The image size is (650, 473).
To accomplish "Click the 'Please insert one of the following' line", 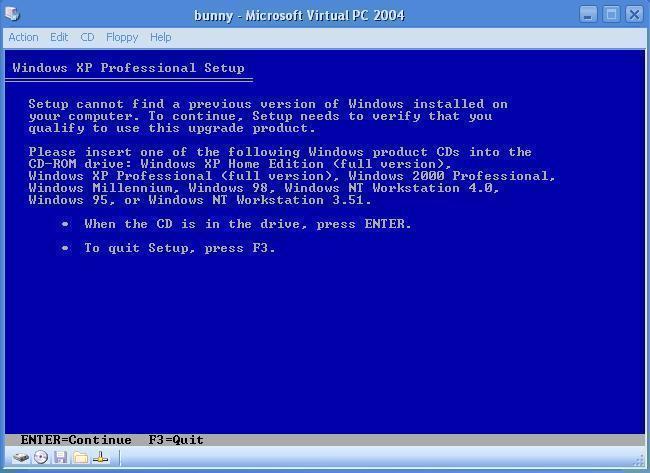I will coord(280,152).
